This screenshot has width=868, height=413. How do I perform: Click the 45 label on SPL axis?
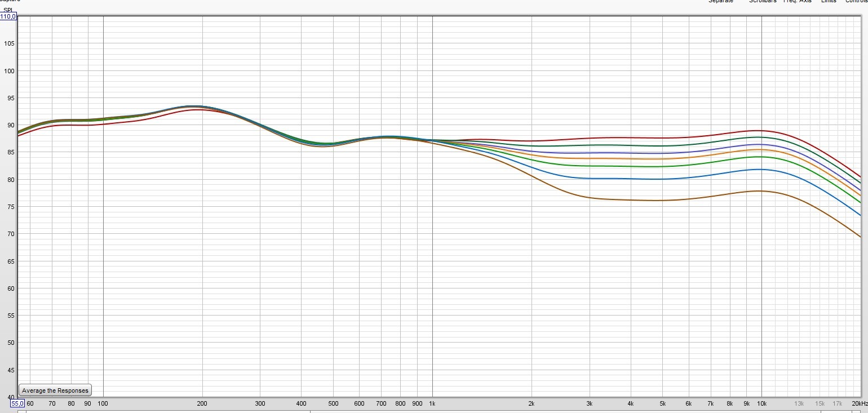[11, 370]
